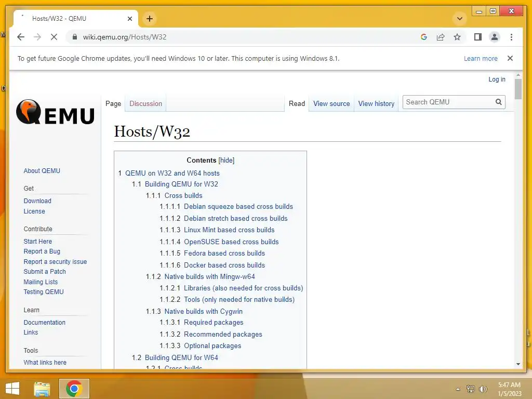Click What links here link

pos(45,362)
